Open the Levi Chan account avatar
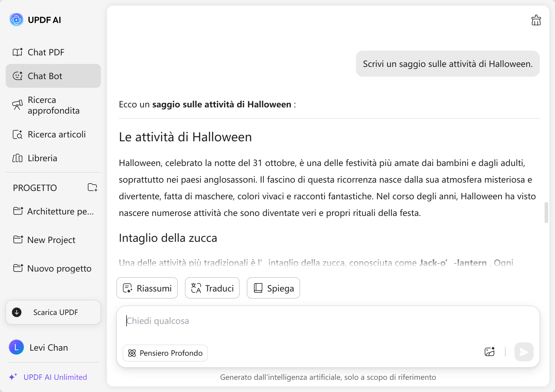This screenshot has width=555, height=392. click(16, 347)
